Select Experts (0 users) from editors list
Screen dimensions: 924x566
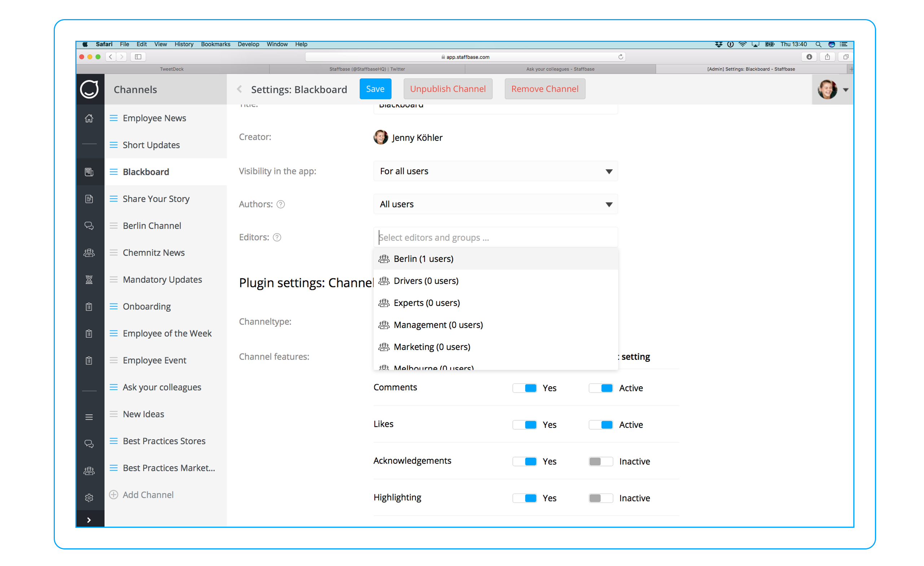pos(496,303)
